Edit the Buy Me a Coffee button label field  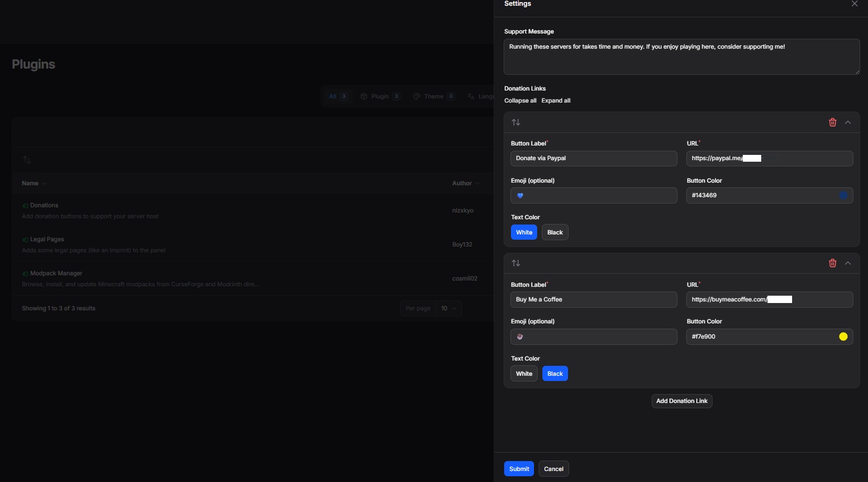pyautogui.click(x=594, y=299)
